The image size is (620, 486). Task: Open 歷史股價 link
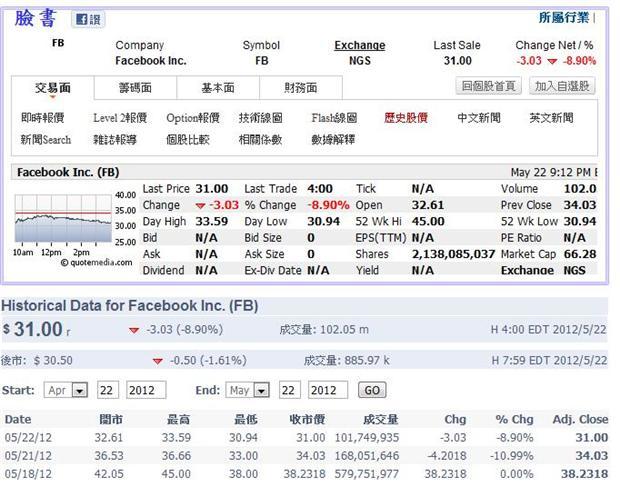[406, 118]
